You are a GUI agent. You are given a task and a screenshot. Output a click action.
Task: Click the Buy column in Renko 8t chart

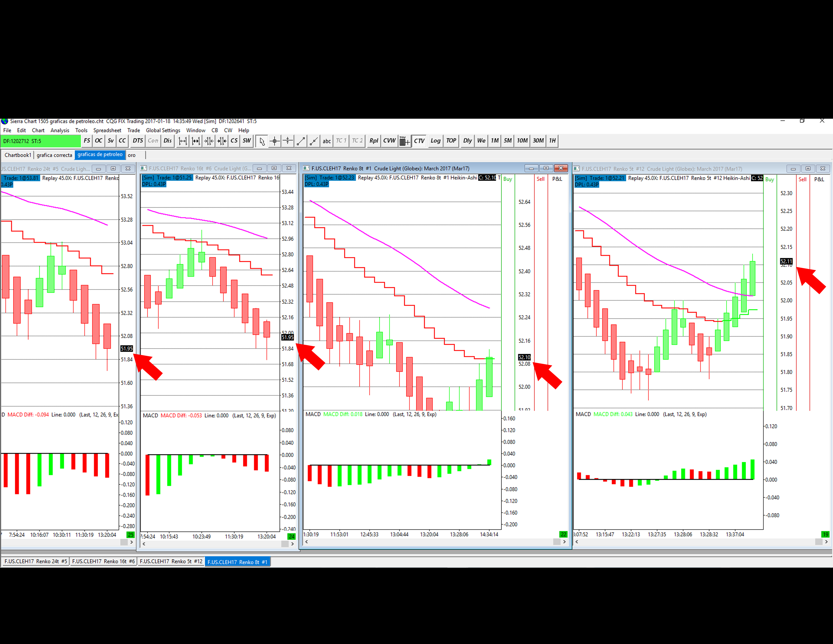[x=508, y=179]
